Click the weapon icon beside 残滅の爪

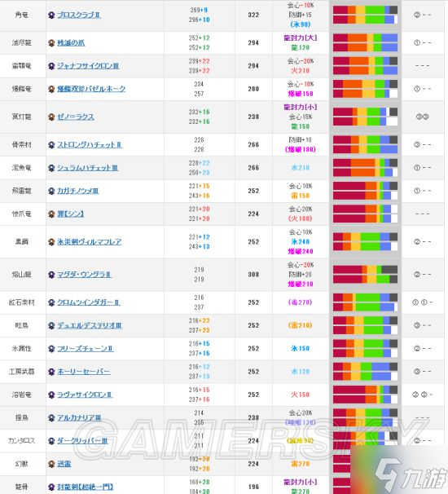(51, 42)
